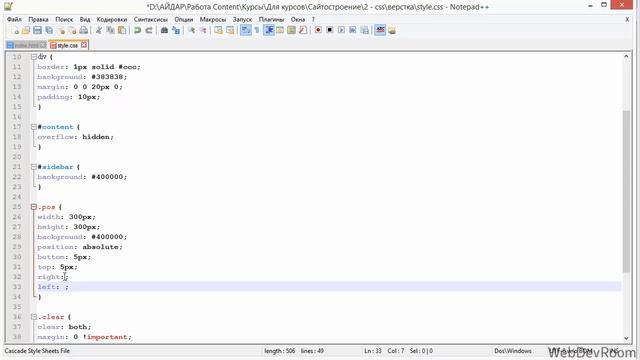This screenshot has width=640, height=360.
Task: Click the Zoom In icon
Action: [x=191, y=30]
